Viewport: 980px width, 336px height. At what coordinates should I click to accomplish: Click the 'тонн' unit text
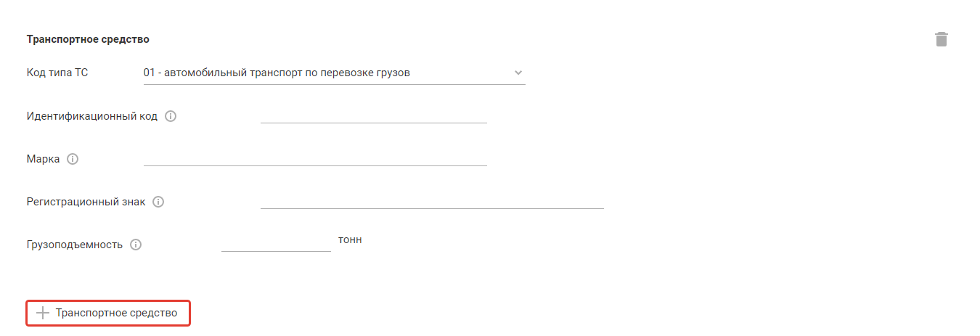[350, 239]
